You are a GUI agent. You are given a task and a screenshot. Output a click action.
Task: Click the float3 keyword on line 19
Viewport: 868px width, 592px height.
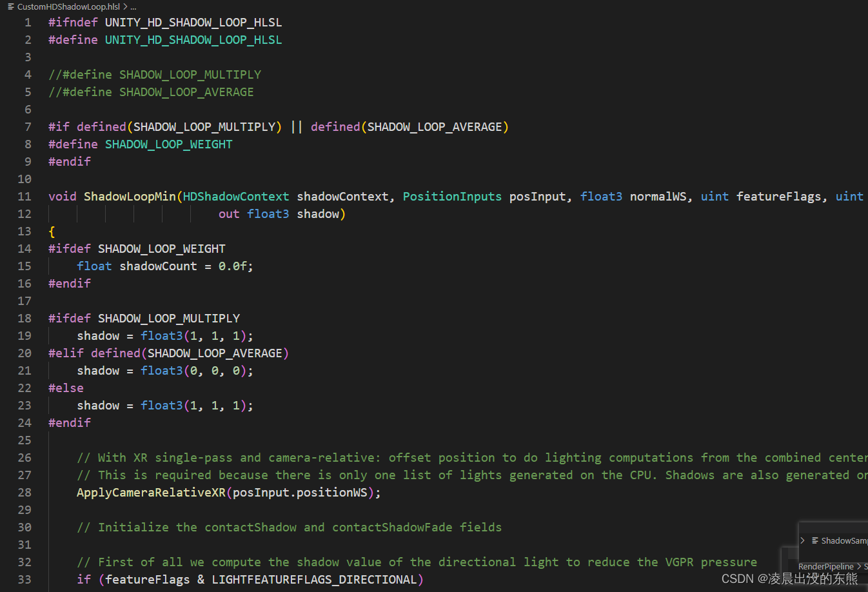tap(161, 335)
